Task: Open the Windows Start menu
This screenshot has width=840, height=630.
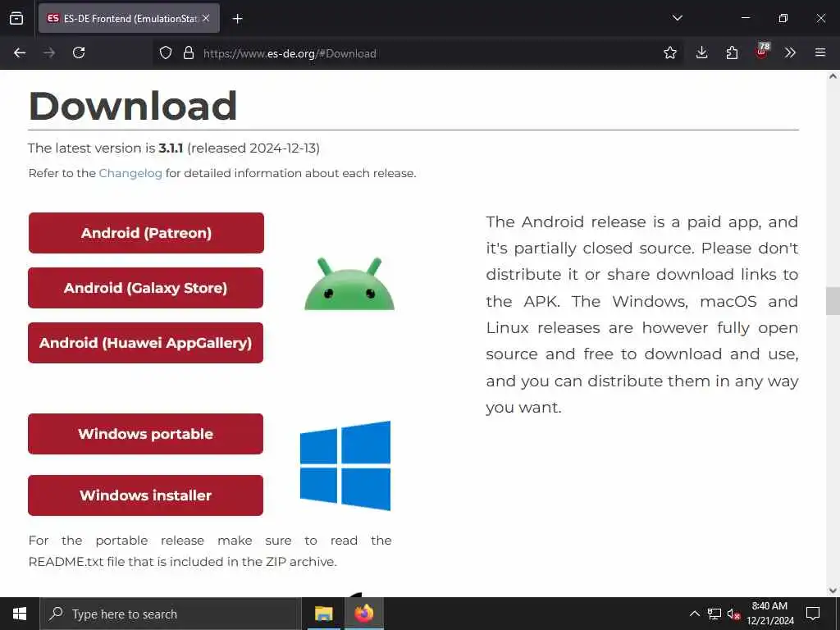Action: click(20, 614)
